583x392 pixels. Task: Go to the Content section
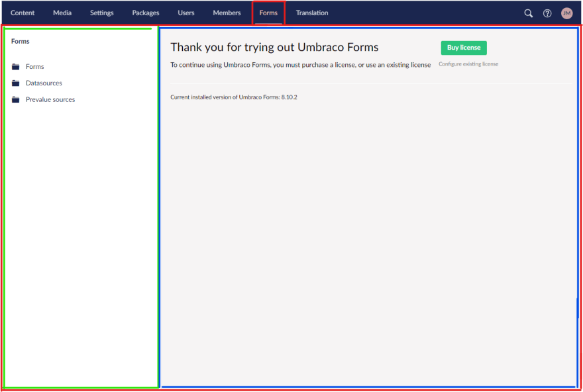[23, 13]
